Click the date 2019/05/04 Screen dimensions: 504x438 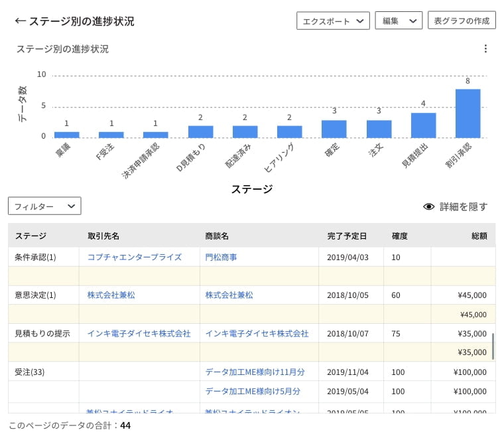click(347, 392)
